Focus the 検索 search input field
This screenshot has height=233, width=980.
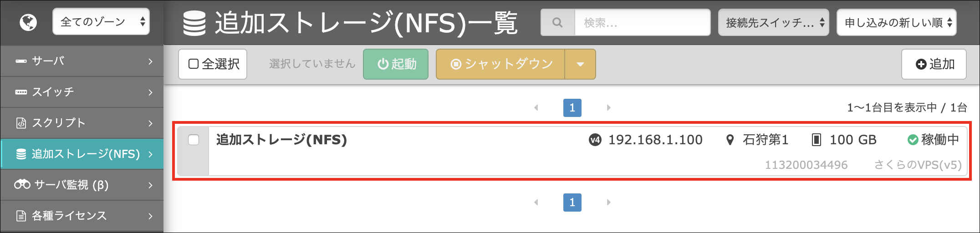[643, 22]
